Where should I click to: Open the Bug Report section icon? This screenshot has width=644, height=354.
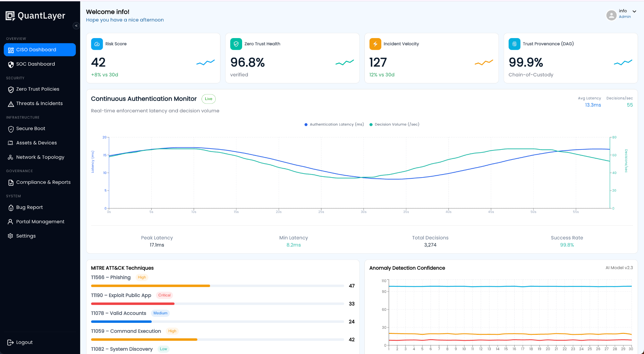tap(11, 207)
